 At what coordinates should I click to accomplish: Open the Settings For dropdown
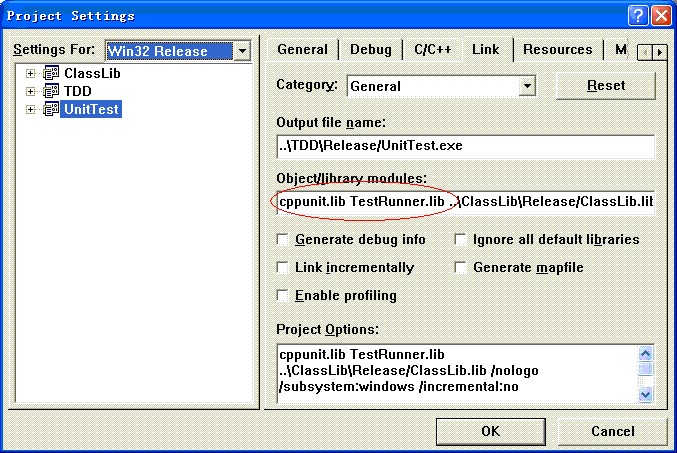241,51
